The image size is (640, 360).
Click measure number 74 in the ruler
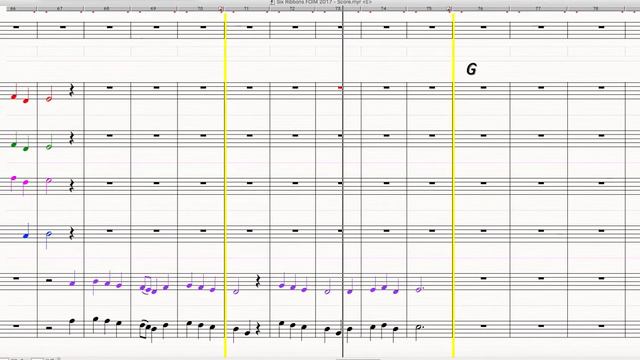pyautogui.click(x=384, y=9)
